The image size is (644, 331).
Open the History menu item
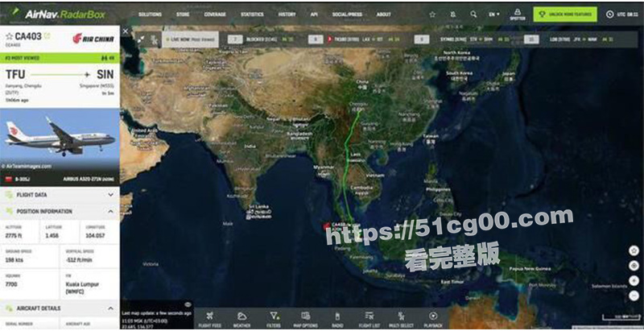[x=287, y=14]
